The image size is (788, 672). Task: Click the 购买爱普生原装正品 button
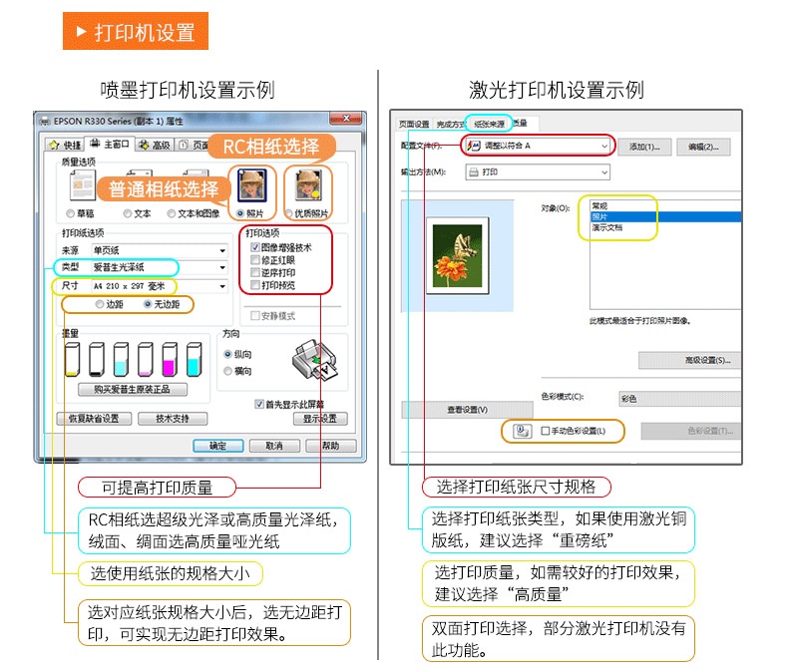[133, 390]
